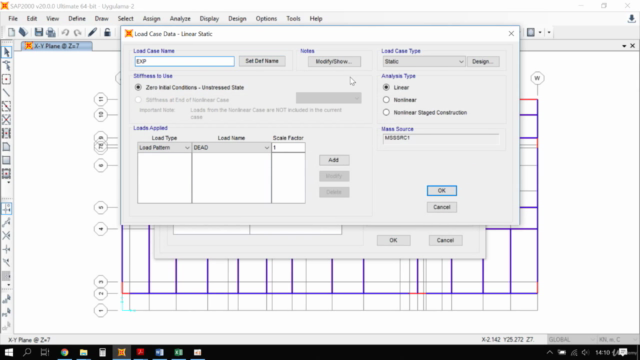Print graphics with the printer icon
This screenshot has height=360, width=640.
point(51,32)
